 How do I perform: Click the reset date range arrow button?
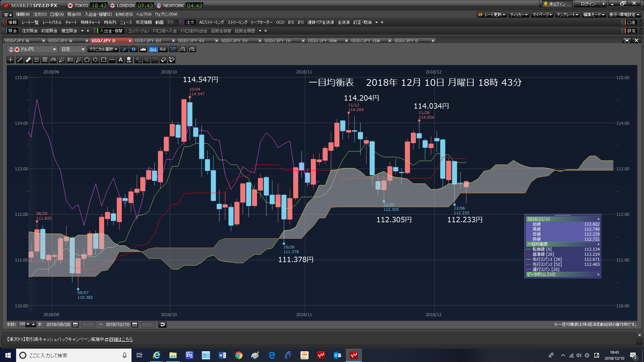click(x=162, y=324)
